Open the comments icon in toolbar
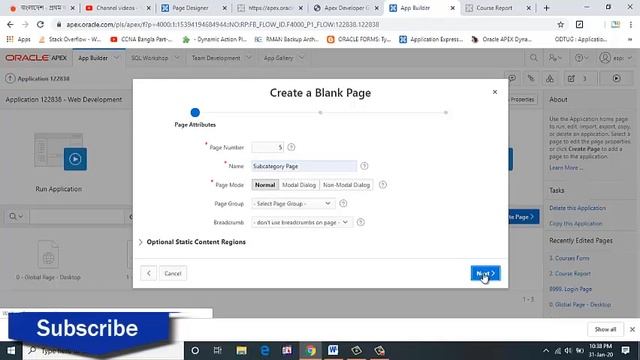This screenshot has height=360, width=640. (x=512, y=78)
